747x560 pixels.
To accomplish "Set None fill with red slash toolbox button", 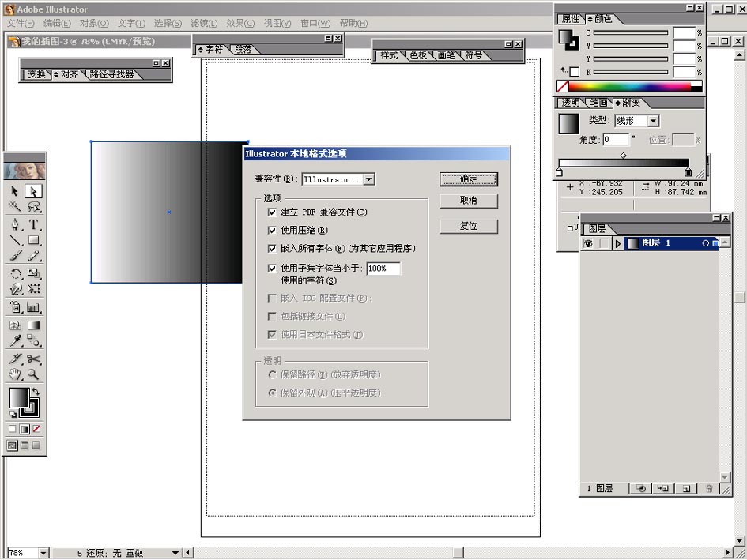I will (36, 429).
